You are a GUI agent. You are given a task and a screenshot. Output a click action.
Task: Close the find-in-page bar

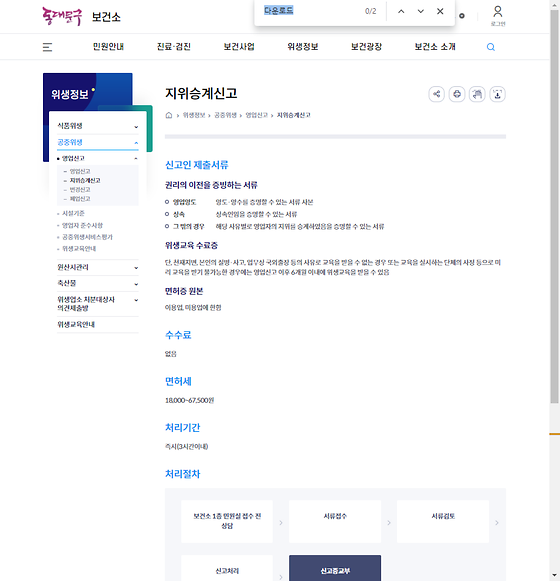tap(440, 11)
